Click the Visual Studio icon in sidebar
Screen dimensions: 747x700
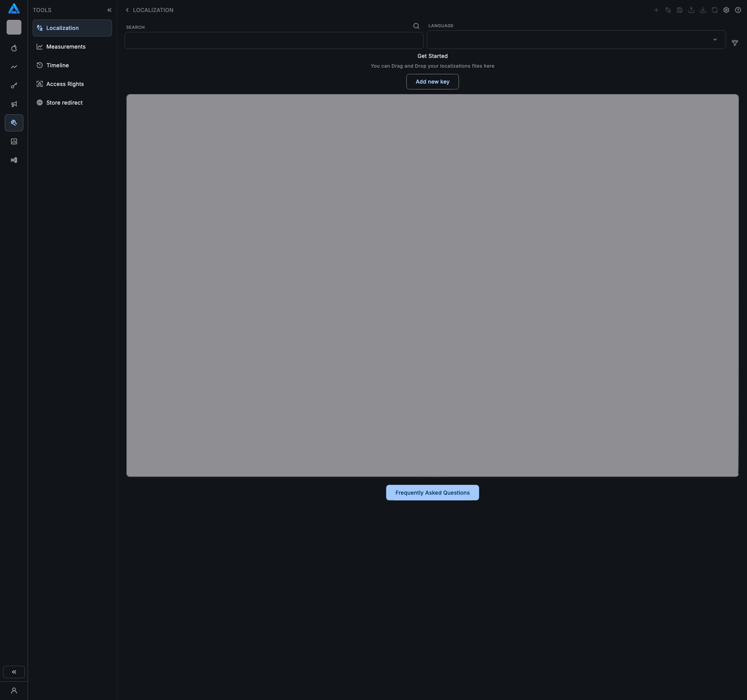[x=14, y=160]
